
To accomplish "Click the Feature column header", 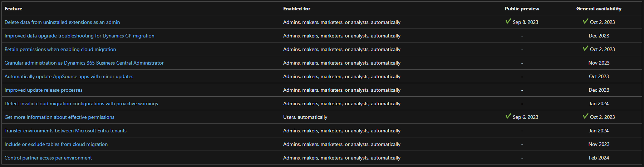I will [x=14, y=9].
